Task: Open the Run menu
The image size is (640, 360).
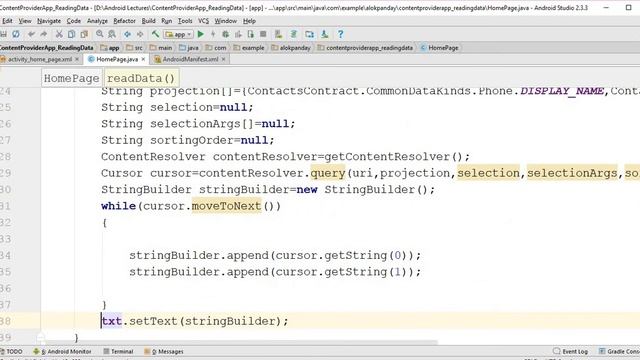Action: tap(167, 21)
